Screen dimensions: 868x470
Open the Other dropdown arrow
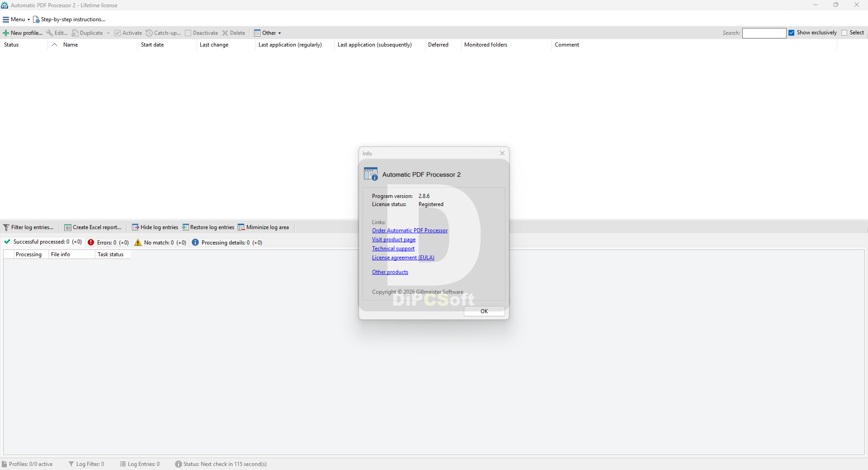coord(279,33)
